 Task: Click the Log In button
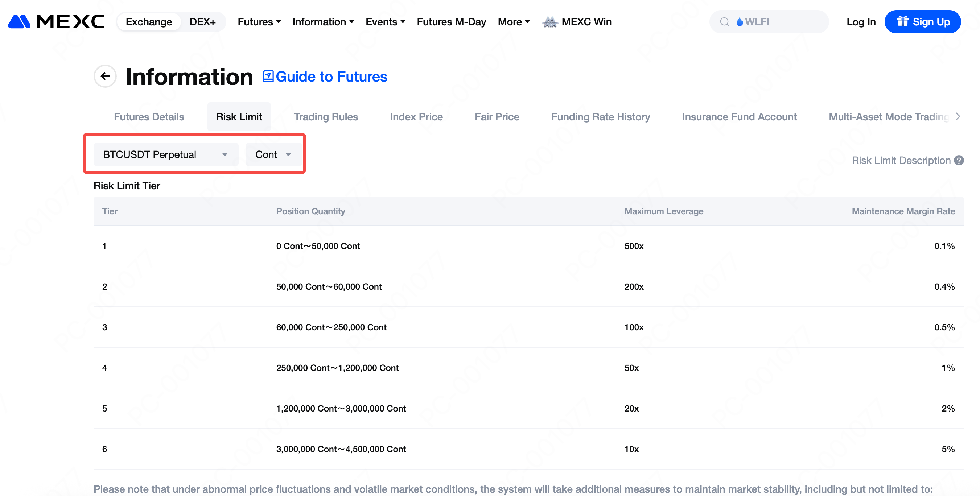coord(861,22)
